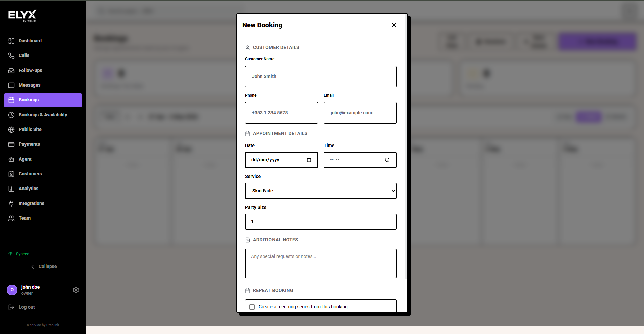The width and height of the screenshot is (644, 334).
Task: Click the Bookings calendar icon in sidebar
Action: tap(11, 100)
